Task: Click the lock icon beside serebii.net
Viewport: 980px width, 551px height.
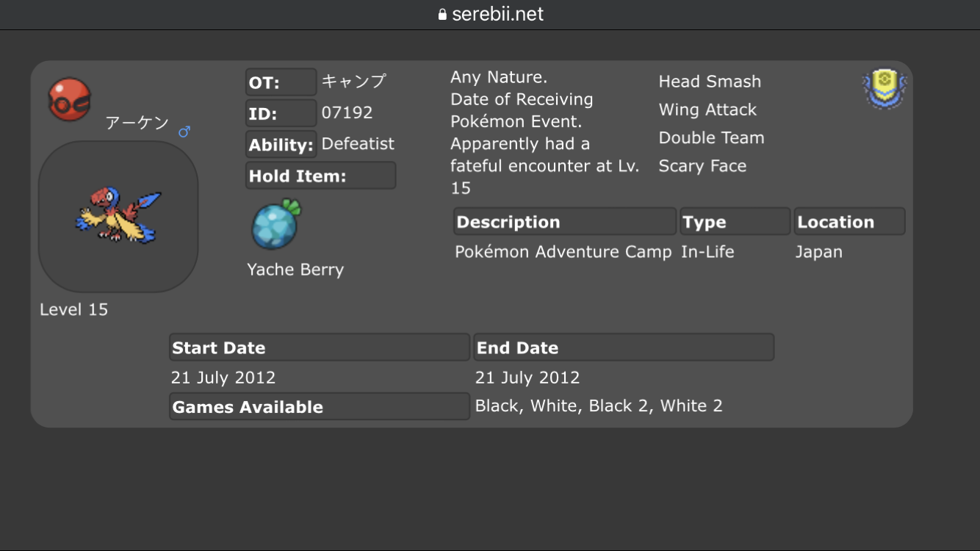Action: coord(442,15)
